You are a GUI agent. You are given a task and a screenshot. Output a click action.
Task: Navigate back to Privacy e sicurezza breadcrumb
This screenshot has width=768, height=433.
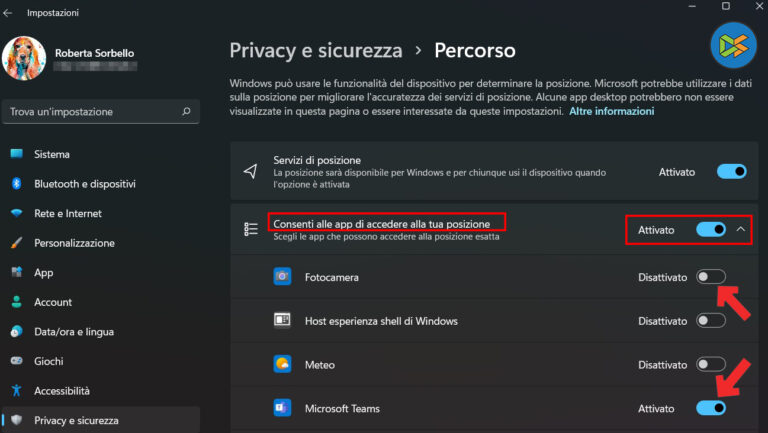tap(316, 49)
